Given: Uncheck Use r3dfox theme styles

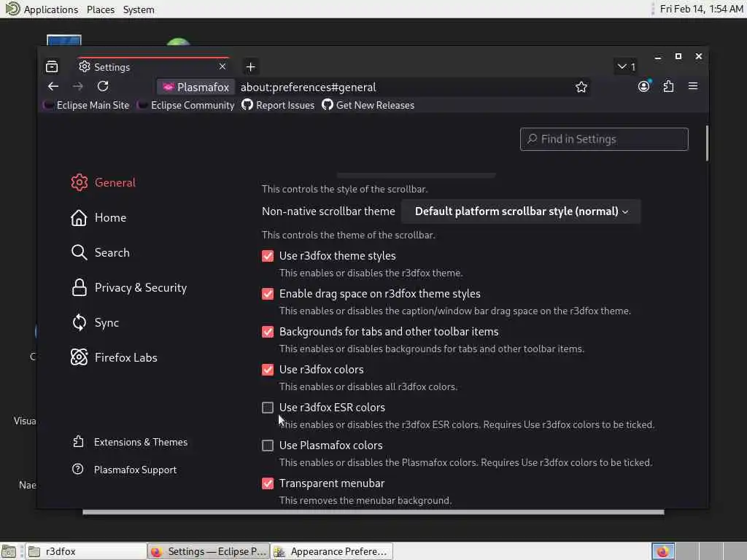Looking at the screenshot, I should tap(268, 256).
